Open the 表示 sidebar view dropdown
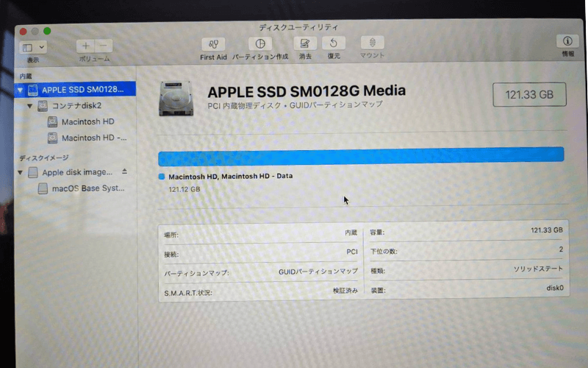The image size is (588, 368). coord(33,47)
